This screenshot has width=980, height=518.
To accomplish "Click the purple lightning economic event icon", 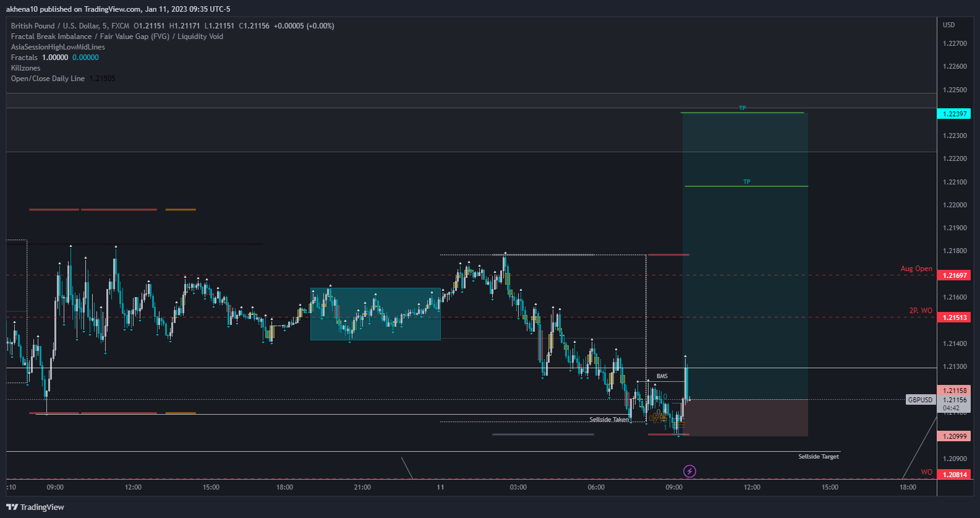I will point(689,472).
